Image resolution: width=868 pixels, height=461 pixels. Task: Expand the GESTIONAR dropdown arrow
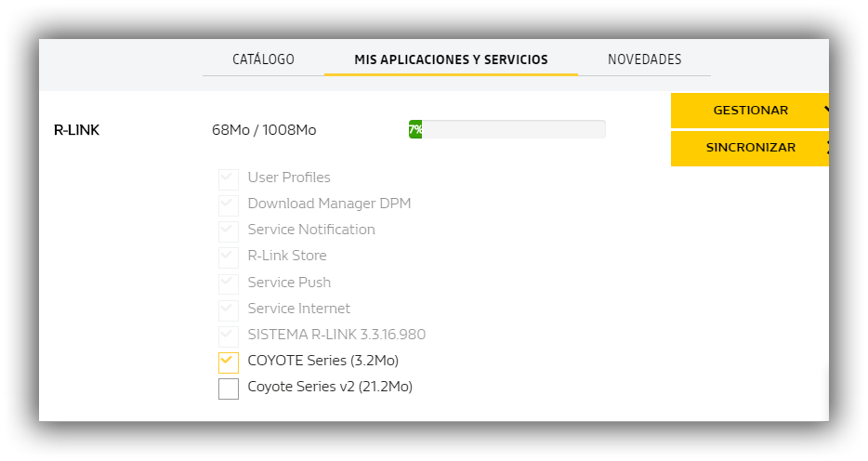pos(825,111)
